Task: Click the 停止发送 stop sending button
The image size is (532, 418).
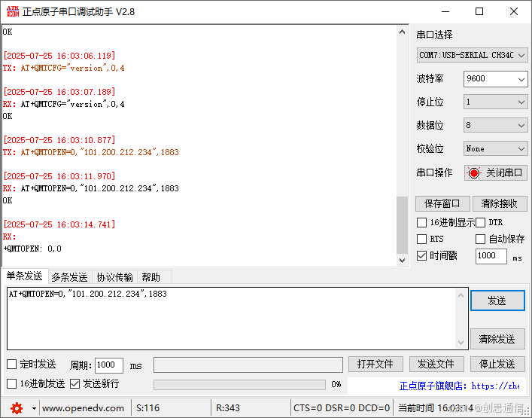Action: 497,365
